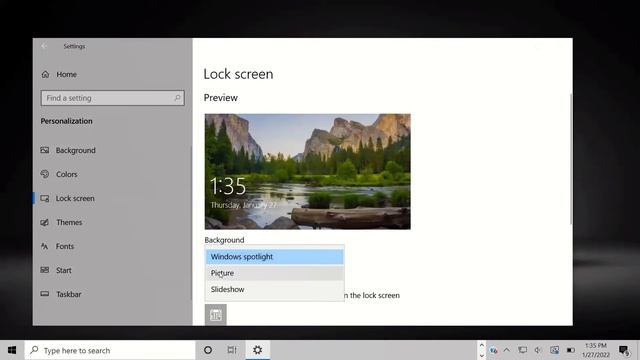Click the network picture tray icon
The height and width of the screenshot is (360, 640).
click(x=554, y=350)
